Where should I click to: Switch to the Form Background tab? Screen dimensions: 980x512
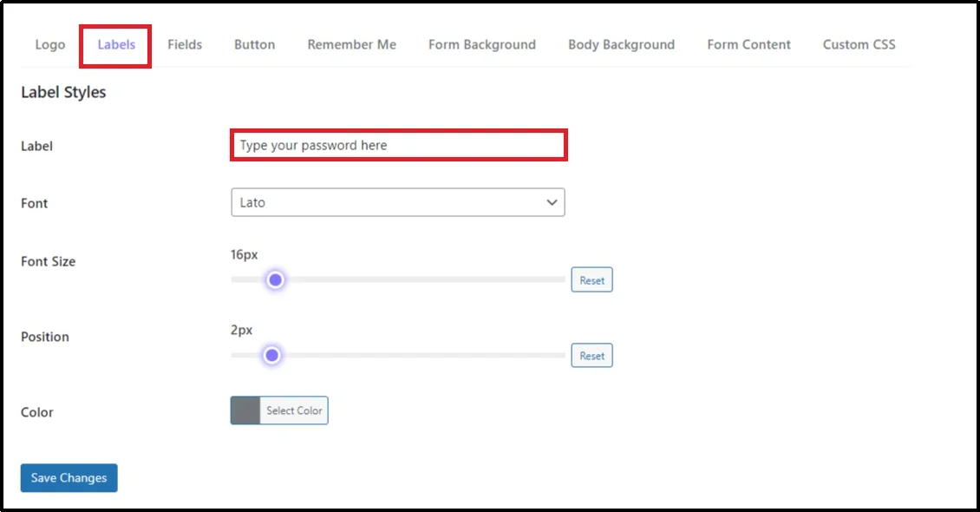(481, 44)
